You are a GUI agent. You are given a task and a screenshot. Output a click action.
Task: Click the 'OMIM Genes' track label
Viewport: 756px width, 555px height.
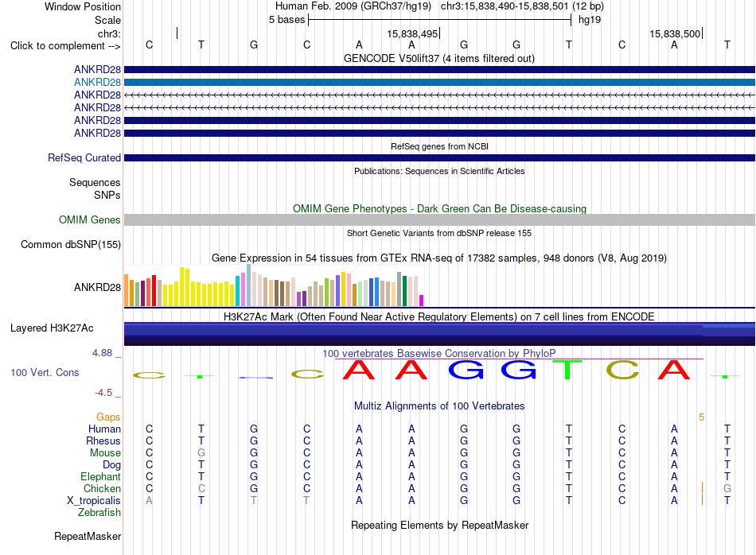click(x=89, y=220)
